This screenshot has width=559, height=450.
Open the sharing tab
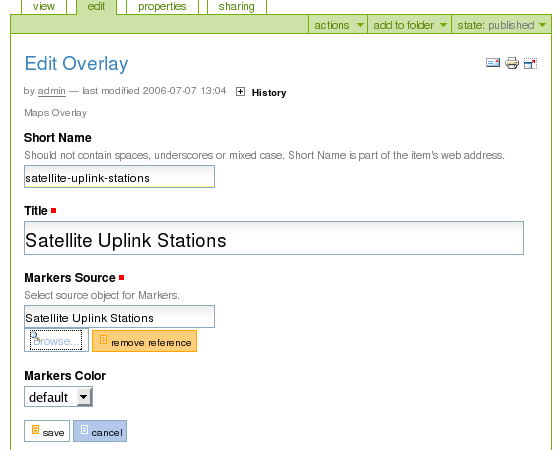tap(237, 6)
